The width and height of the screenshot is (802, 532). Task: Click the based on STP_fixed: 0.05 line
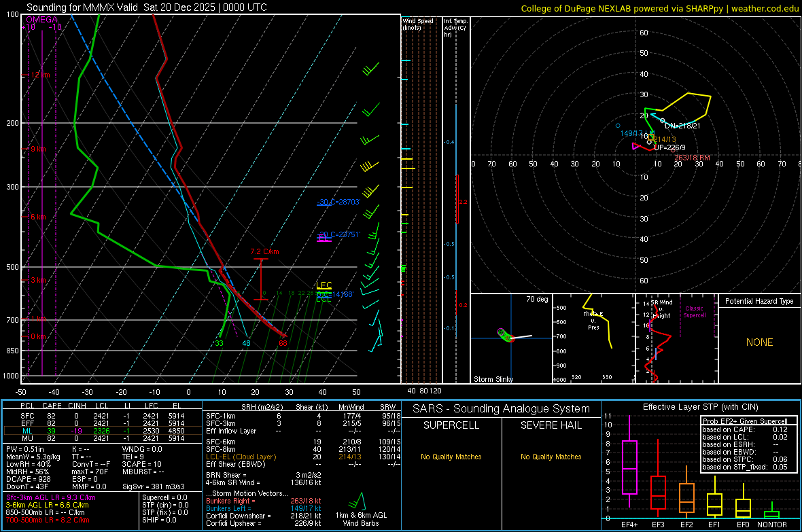click(x=745, y=467)
